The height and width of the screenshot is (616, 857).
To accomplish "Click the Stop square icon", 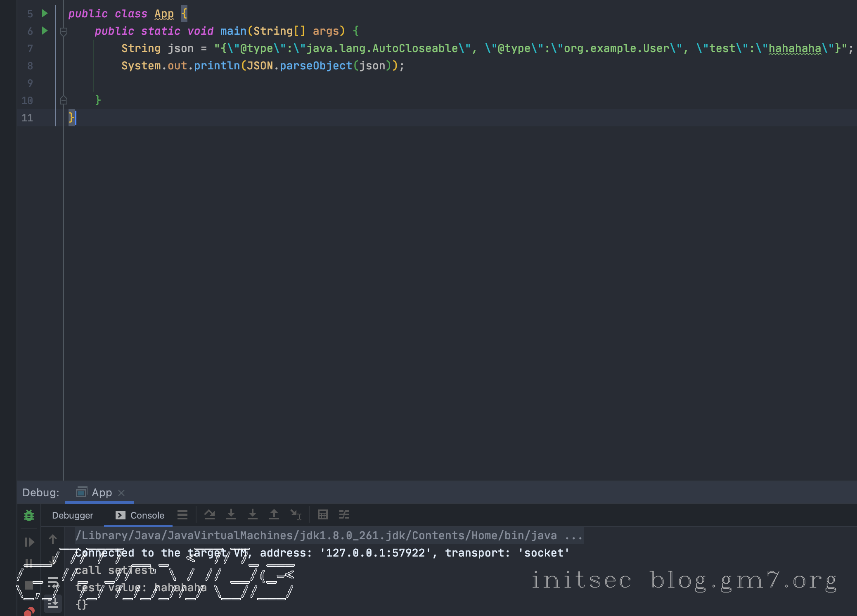I will (x=29, y=585).
